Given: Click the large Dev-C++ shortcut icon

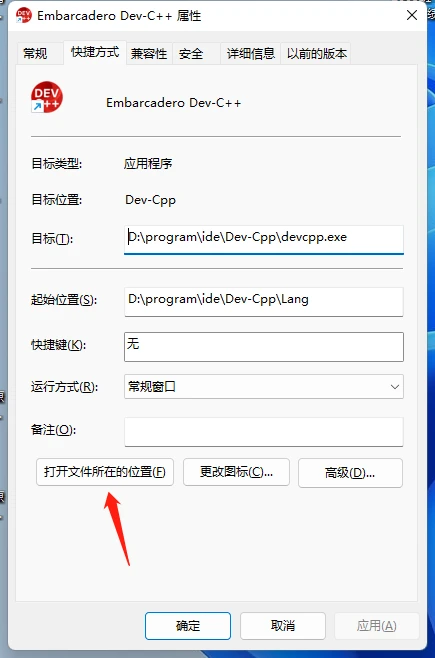Looking at the screenshot, I should (x=47, y=97).
